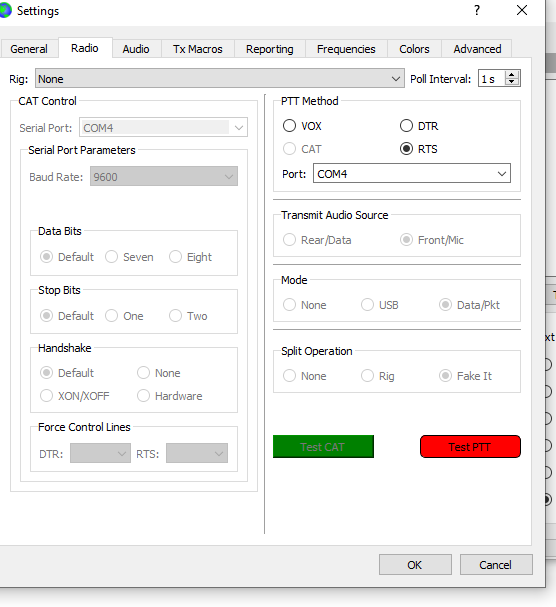Open the Tx Macros tab
The width and height of the screenshot is (556, 607).
[x=198, y=49]
